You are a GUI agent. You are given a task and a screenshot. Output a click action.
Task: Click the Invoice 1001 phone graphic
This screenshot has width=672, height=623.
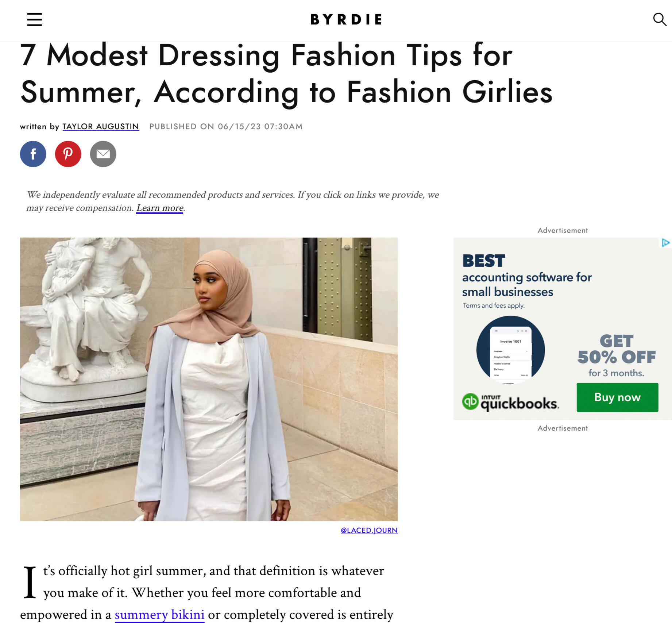tap(510, 350)
